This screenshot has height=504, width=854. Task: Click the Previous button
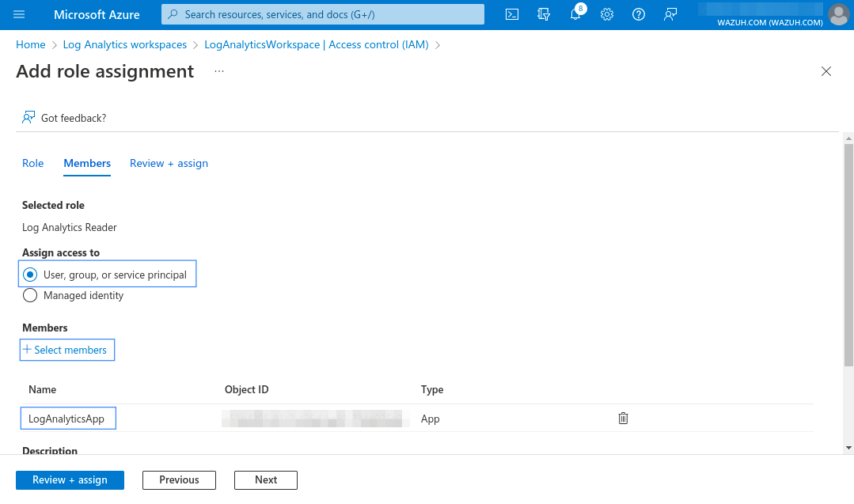pyautogui.click(x=179, y=480)
